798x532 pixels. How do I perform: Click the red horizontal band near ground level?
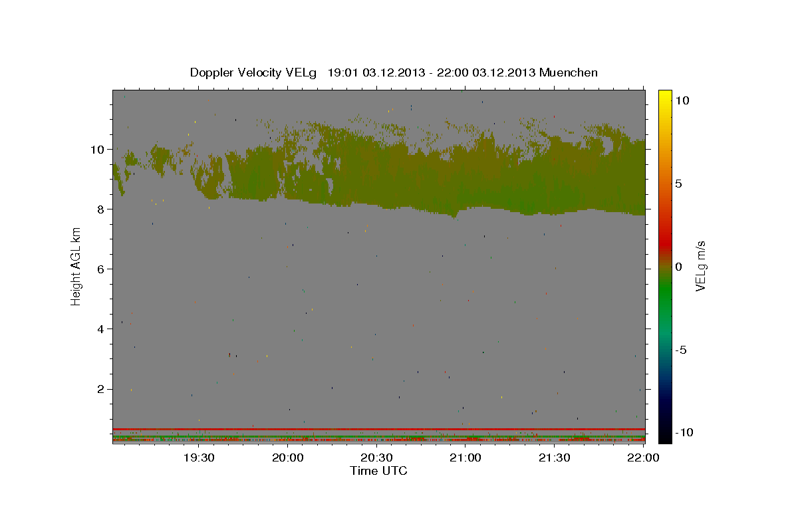point(378,429)
